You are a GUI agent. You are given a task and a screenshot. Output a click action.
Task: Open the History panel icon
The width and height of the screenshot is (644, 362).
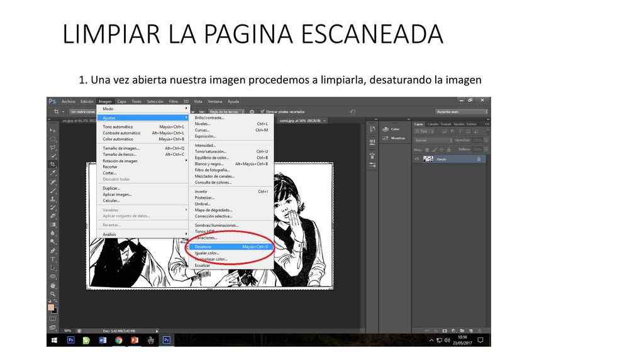click(x=372, y=129)
